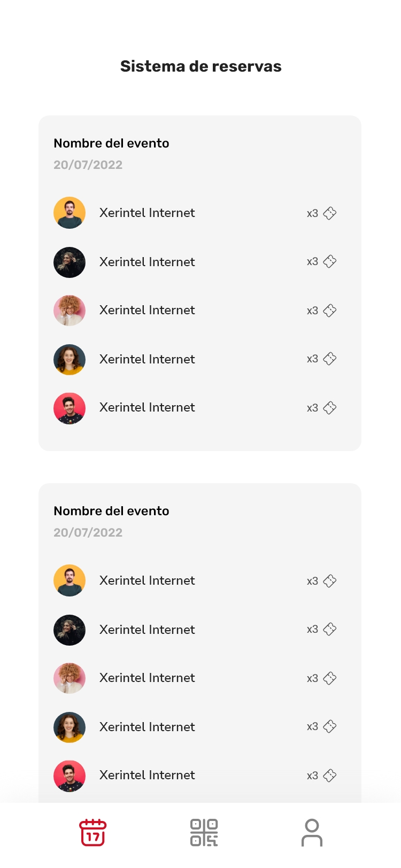This screenshot has width=401, height=868.
Task: Select black-background avatar in second event
Action: pyautogui.click(x=70, y=630)
